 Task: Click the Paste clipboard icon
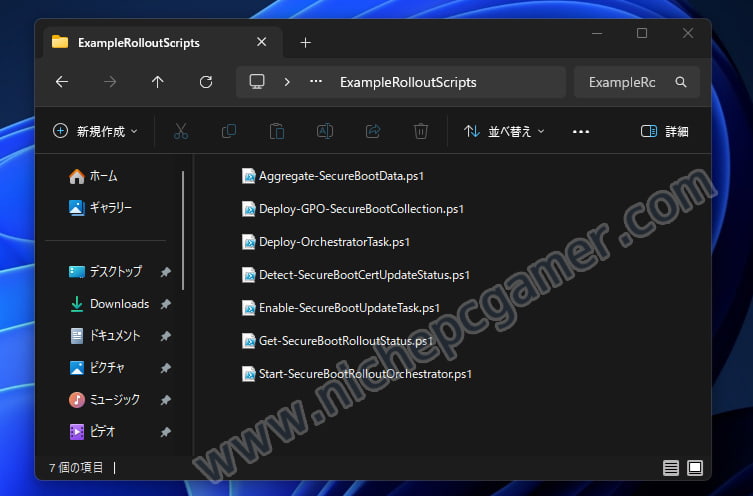pos(277,131)
